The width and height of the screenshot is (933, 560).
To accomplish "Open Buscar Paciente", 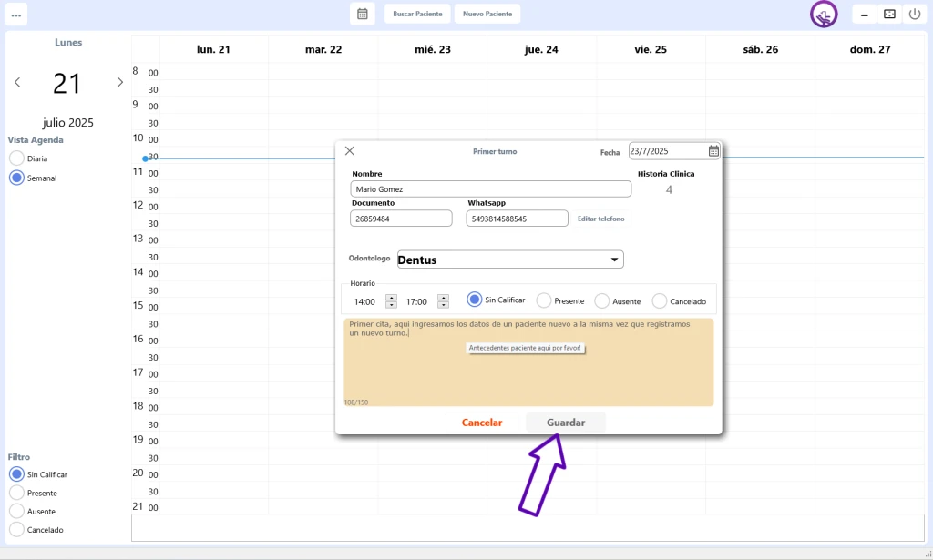I will (417, 15).
